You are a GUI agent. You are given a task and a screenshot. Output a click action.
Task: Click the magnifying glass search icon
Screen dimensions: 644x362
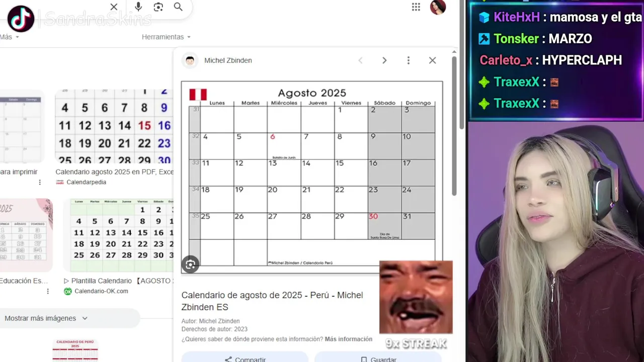(178, 7)
